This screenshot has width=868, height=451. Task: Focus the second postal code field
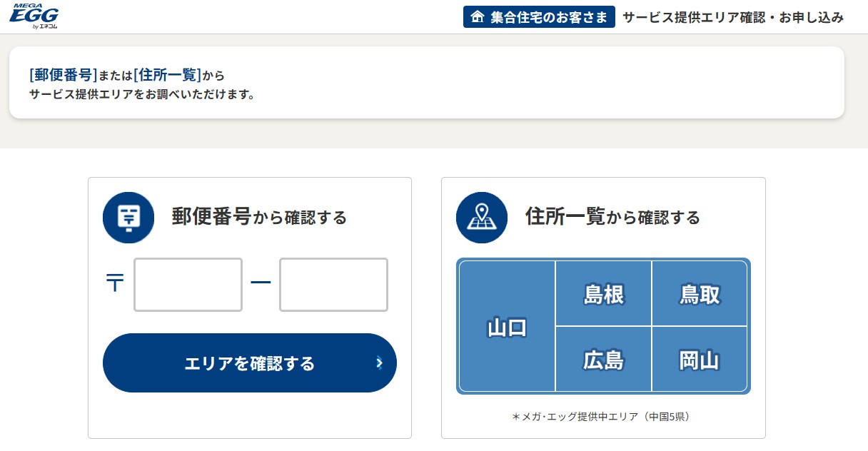pyautogui.click(x=333, y=285)
